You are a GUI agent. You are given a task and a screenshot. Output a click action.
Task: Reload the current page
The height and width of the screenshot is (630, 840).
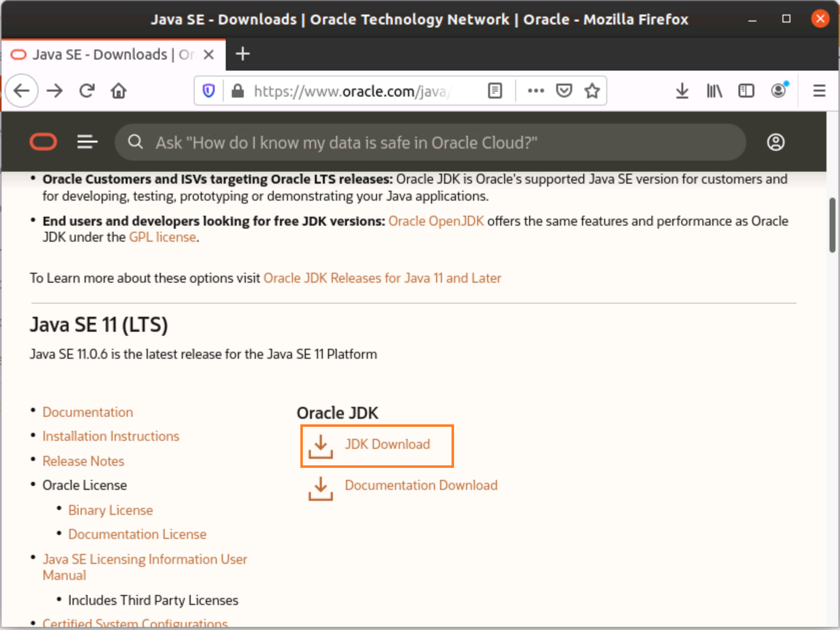87,91
